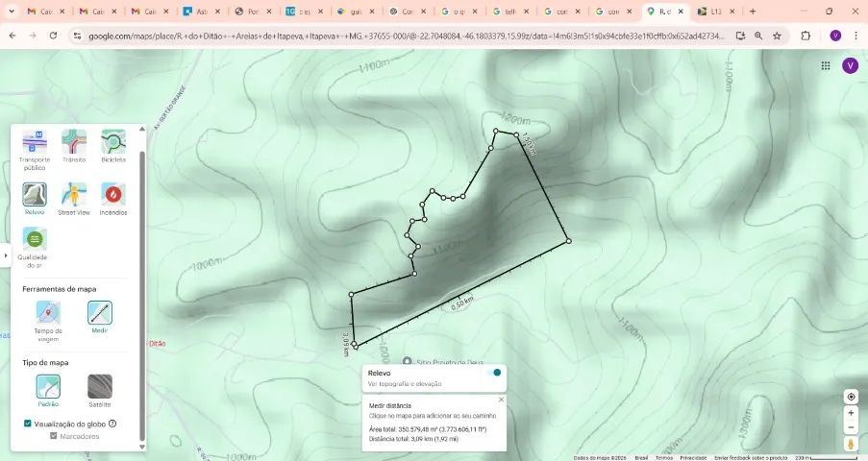Turn on the Bicicleta cycling layer
The height and width of the screenshot is (461, 868).
[x=113, y=142]
